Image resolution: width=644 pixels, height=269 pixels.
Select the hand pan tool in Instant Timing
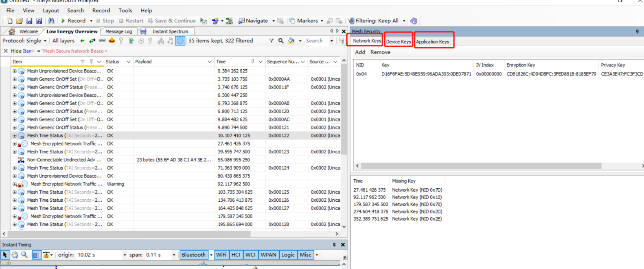coord(15,255)
